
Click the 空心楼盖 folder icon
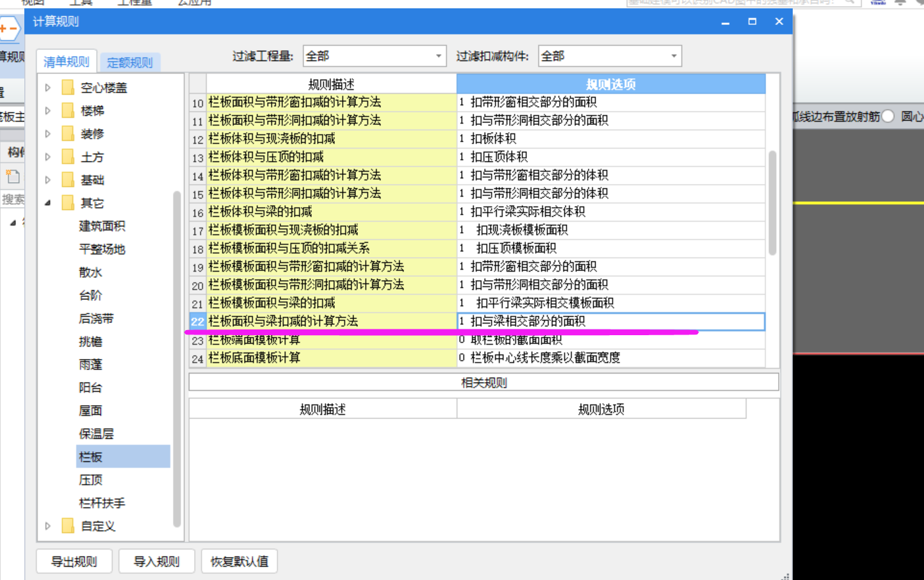(x=68, y=88)
